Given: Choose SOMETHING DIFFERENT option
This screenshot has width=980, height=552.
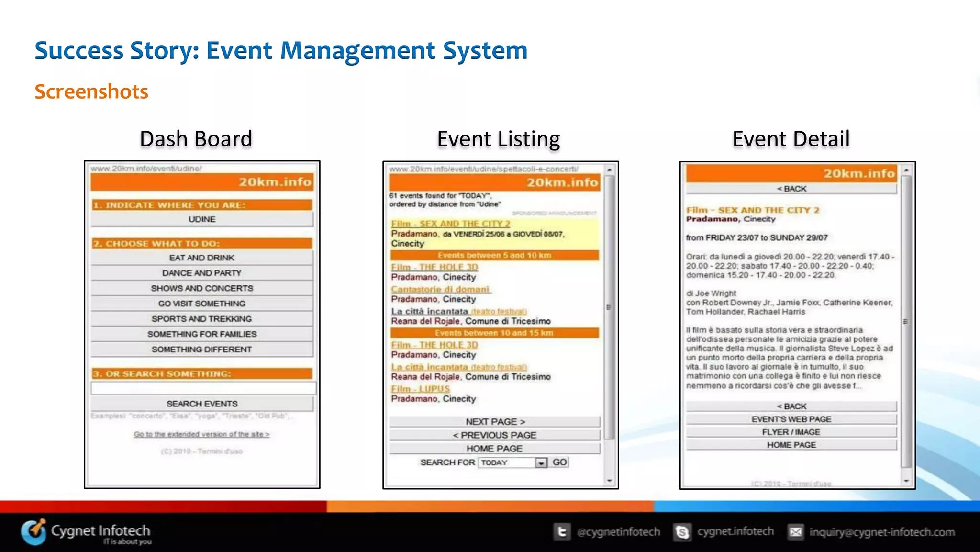Looking at the screenshot, I should pyautogui.click(x=202, y=349).
